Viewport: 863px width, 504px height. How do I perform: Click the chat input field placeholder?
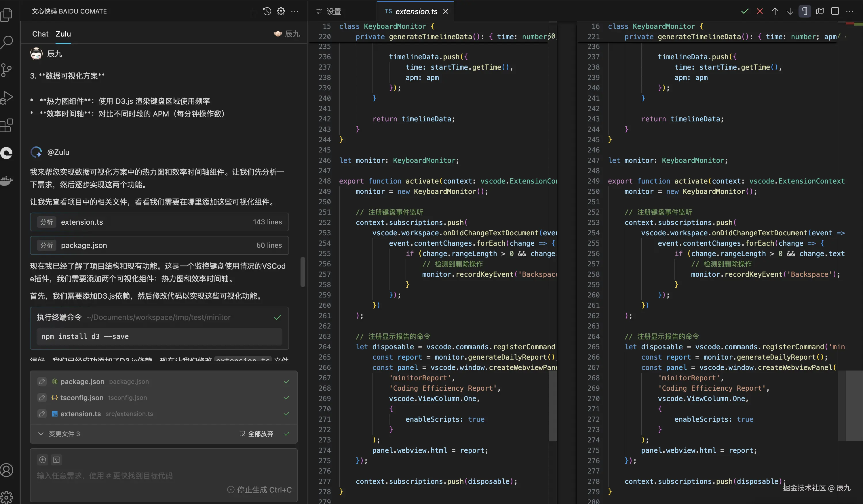click(105, 476)
